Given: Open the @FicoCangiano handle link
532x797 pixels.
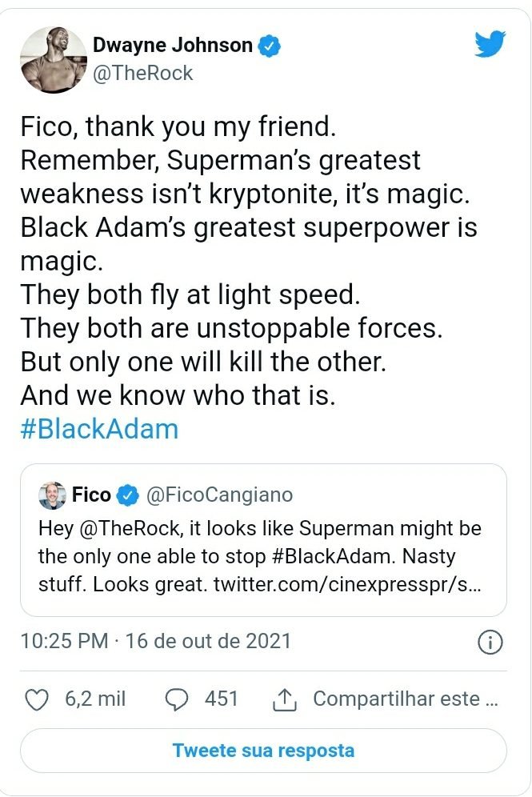Looking at the screenshot, I should pyautogui.click(x=218, y=495).
